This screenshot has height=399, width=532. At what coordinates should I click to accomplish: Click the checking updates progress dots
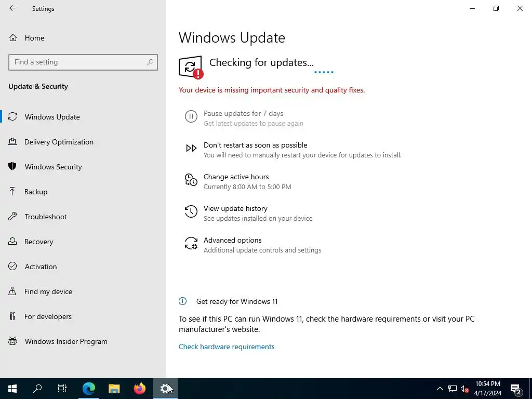(x=324, y=72)
